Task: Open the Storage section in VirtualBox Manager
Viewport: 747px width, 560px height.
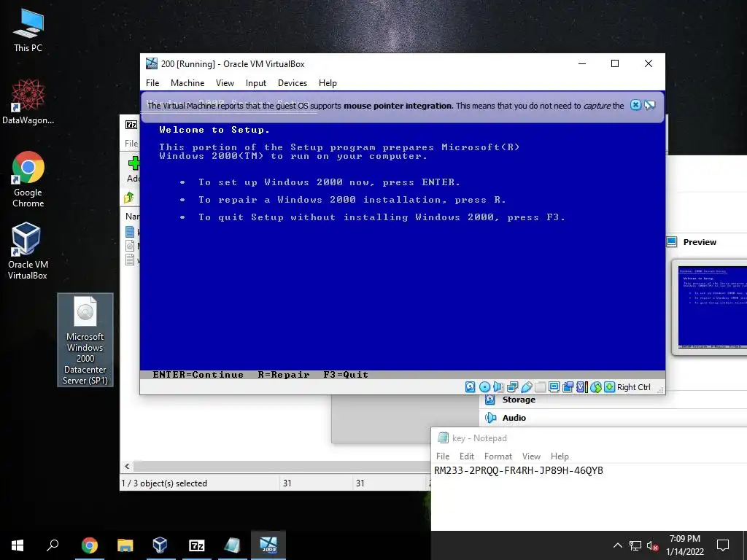Action: tap(519, 400)
